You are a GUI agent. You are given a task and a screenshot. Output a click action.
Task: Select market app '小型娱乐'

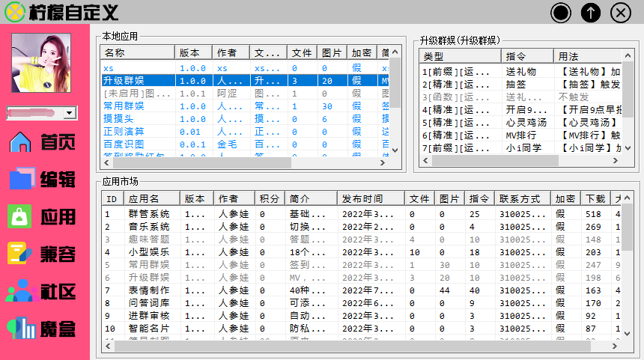coord(362,252)
